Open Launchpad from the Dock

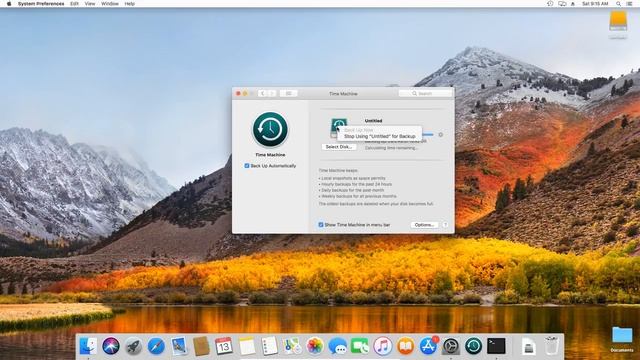(133, 347)
